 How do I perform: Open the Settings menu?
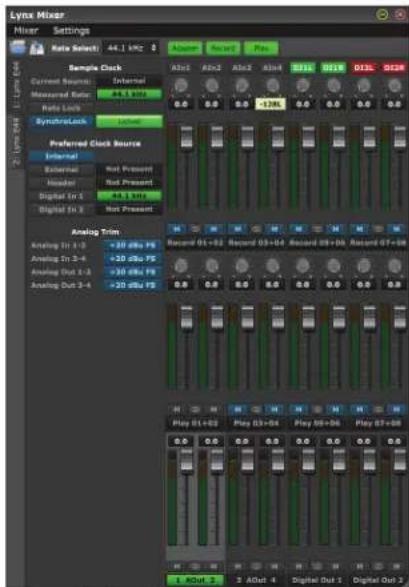[x=71, y=30]
